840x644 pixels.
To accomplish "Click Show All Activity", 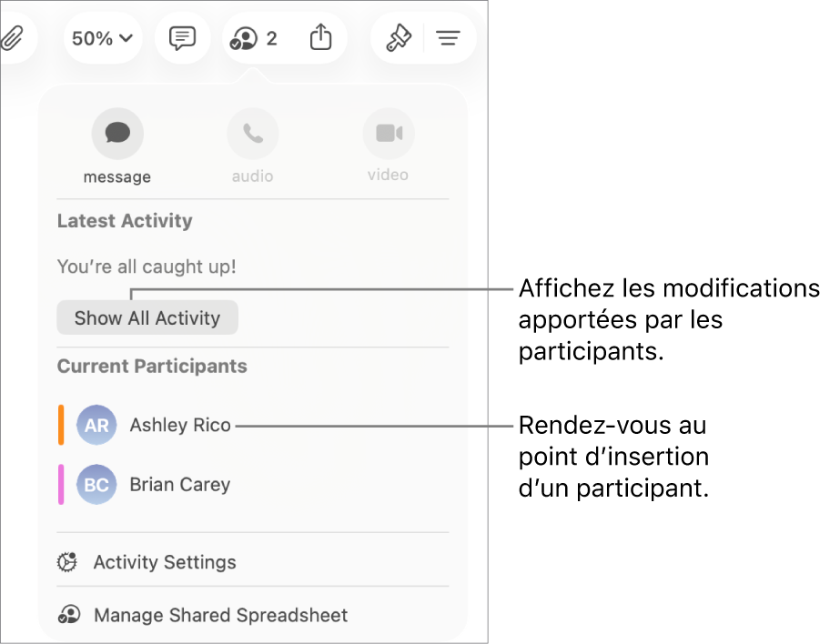I will pyautogui.click(x=147, y=317).
